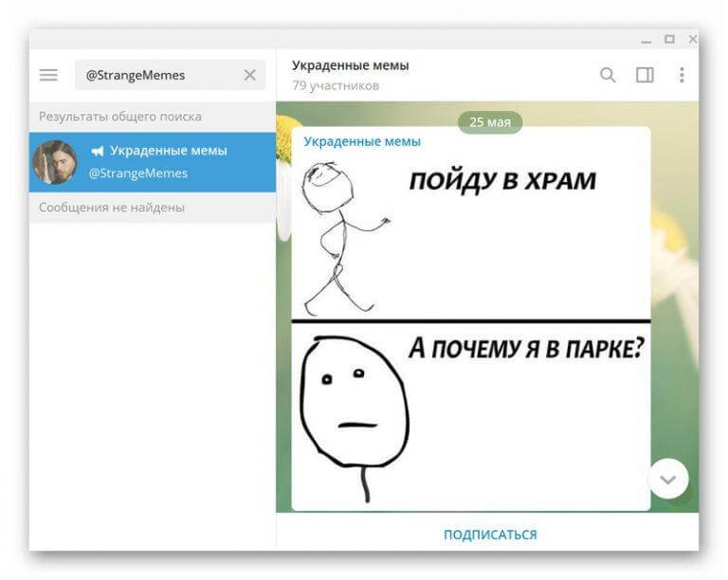Jump to latest messages with down-arrow button
Screen dimensions: 728x580
click(x=668, y=480)
